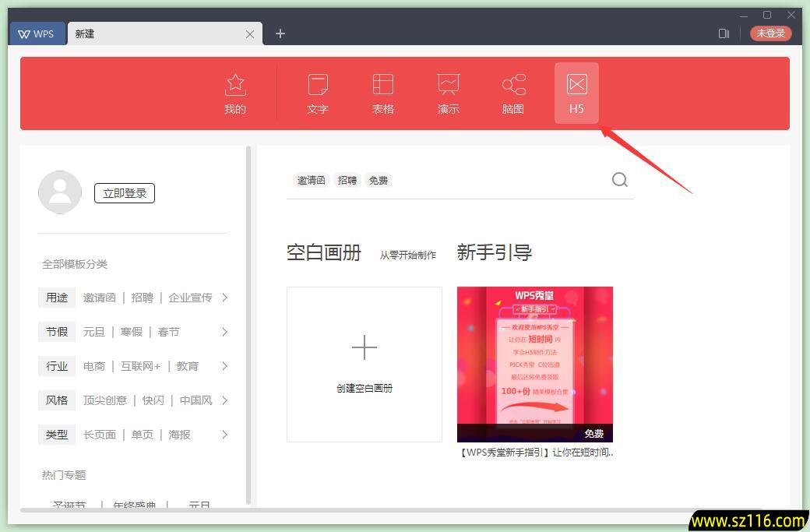Open the H5 page creator

click(576, 93)
